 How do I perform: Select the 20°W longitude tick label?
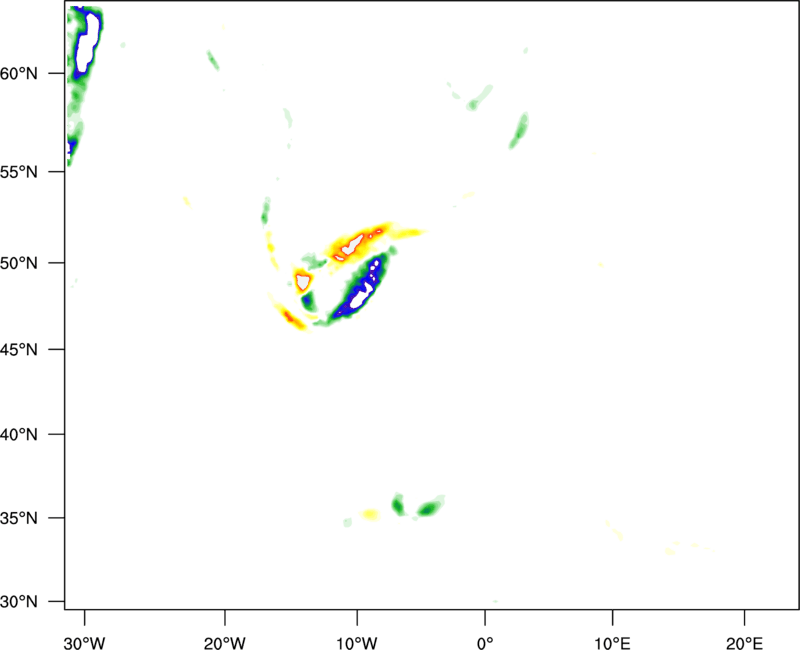pyautogui.click(x=225, y=643)
